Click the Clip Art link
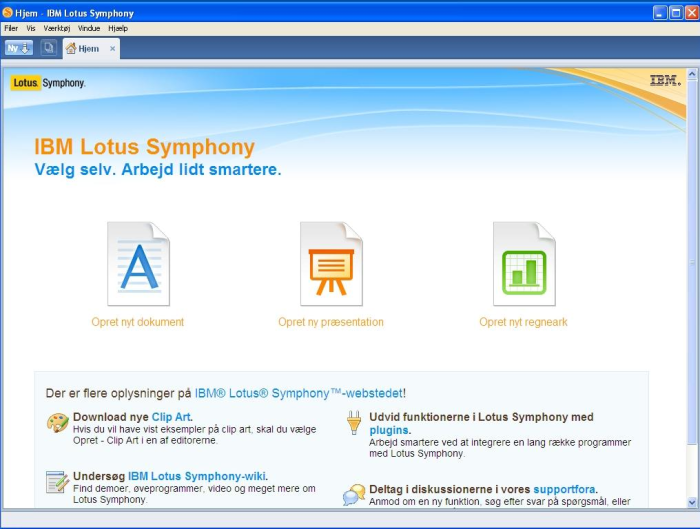 pos(171,417)
